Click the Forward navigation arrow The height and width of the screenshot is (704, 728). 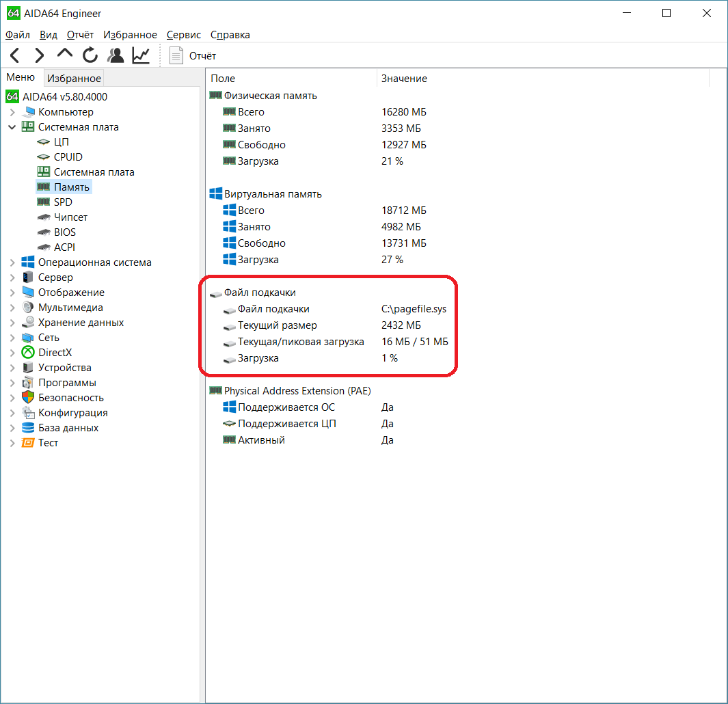tap(40, 55)
